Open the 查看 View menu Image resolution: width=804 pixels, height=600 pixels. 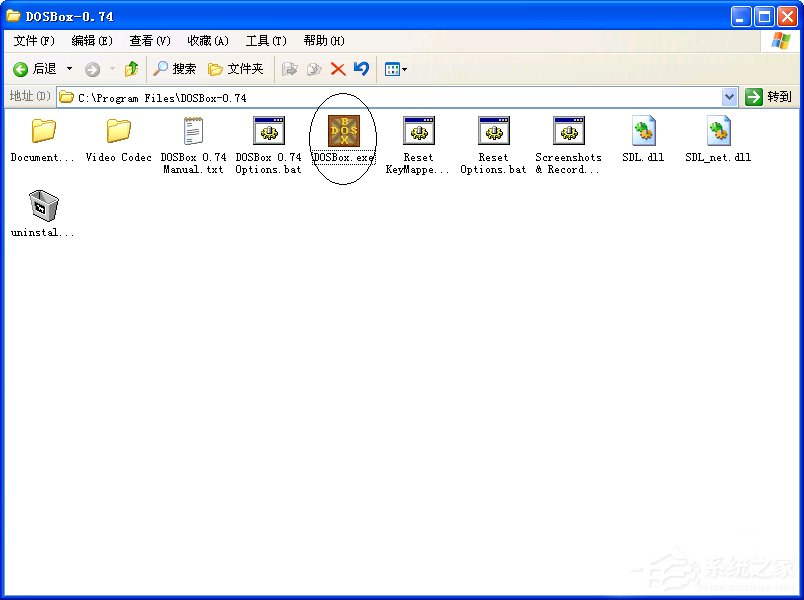[148, 41]
